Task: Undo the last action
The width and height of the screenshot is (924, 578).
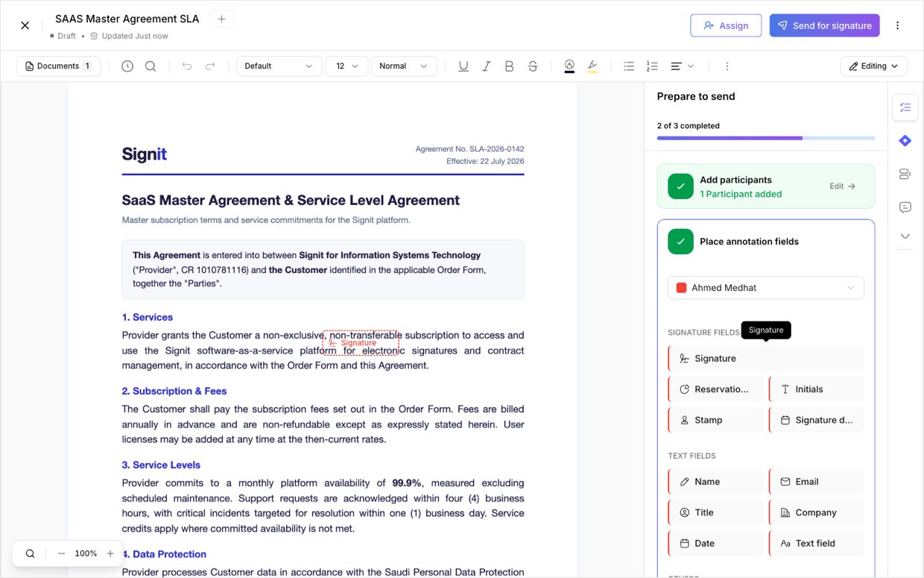Action: [x=187, y=66]
